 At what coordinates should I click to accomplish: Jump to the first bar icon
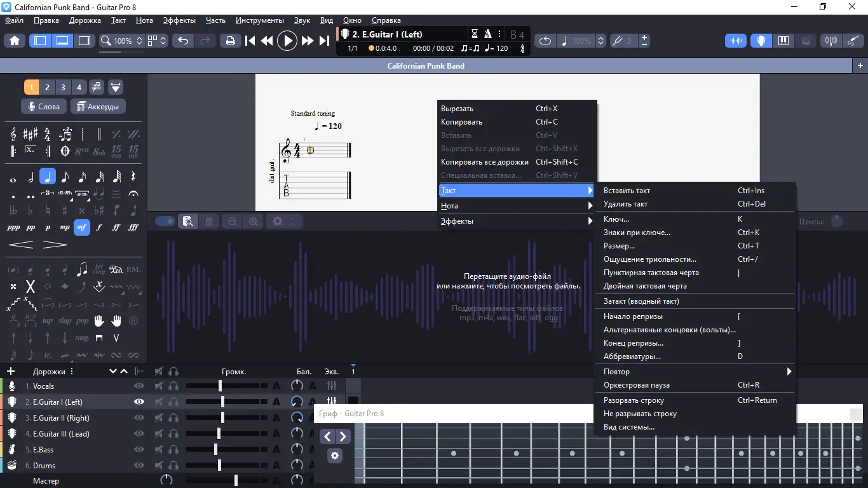(x=250, y=41)
